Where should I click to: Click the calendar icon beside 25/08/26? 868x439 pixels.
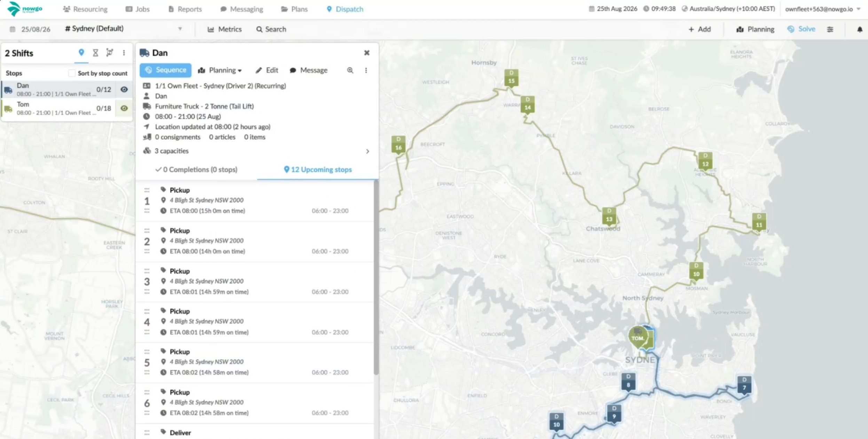(x=13, y=29)
